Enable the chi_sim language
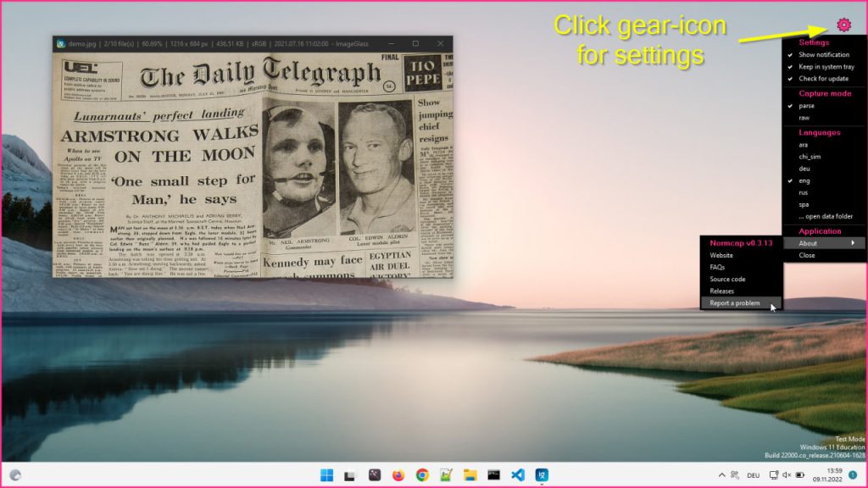This screenshot has width=868, height=488. (824, 157)
